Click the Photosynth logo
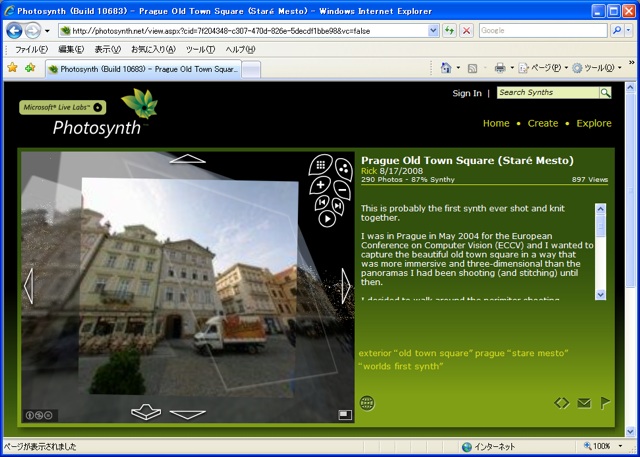Screen dimensions: 640x457 point(105,113)
